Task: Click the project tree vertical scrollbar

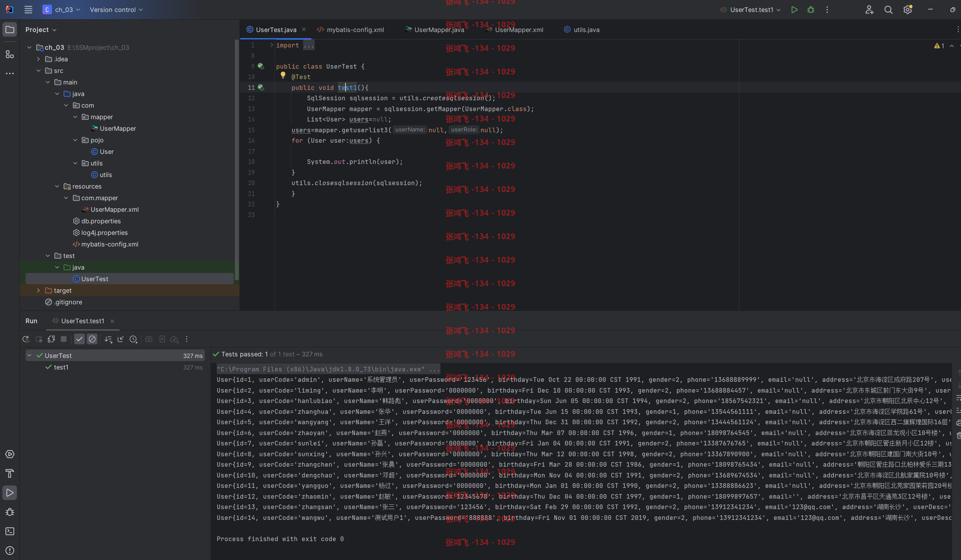Action: click(x=236, y=160)
